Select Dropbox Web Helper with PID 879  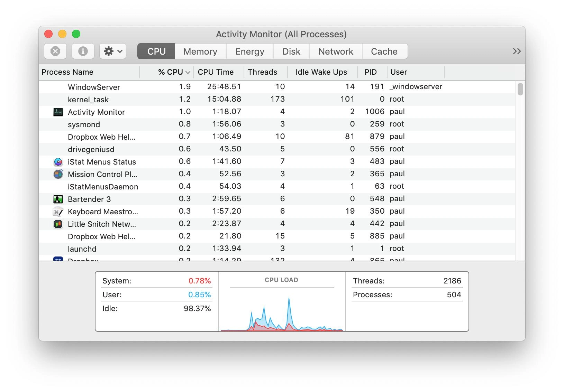[x=277, y=137]
